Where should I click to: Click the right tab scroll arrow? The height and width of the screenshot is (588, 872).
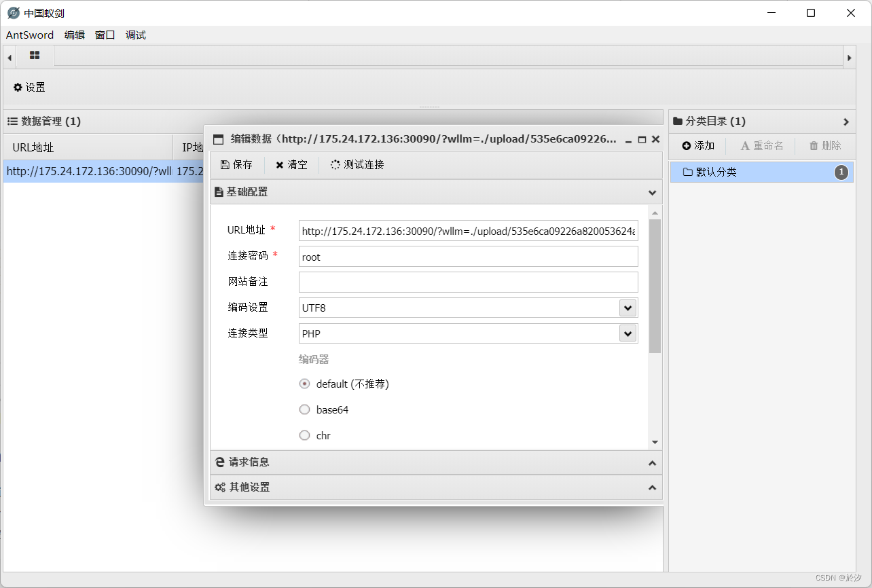pos(849,58)
